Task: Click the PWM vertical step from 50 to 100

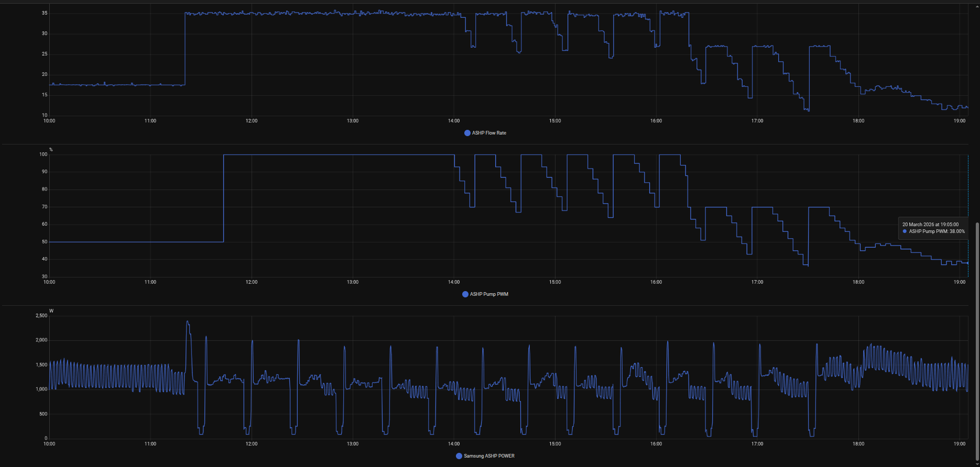Action: point(224,198)
